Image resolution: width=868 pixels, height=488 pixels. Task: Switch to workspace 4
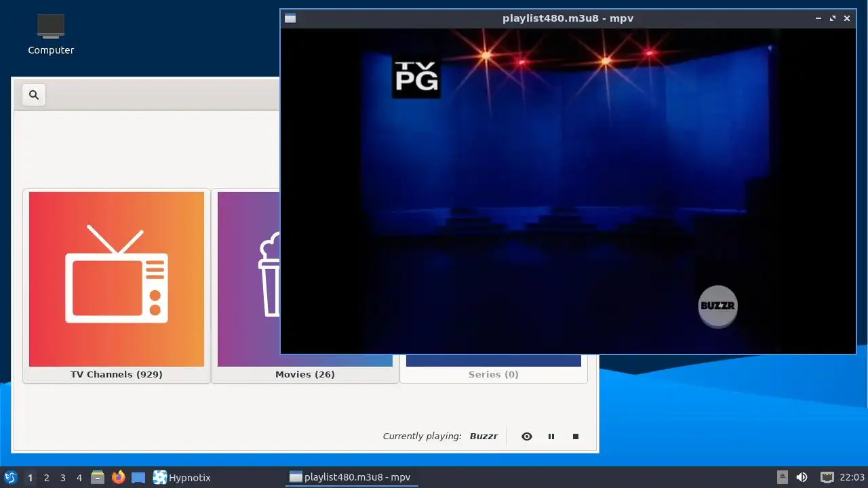(x=79, y=478)
